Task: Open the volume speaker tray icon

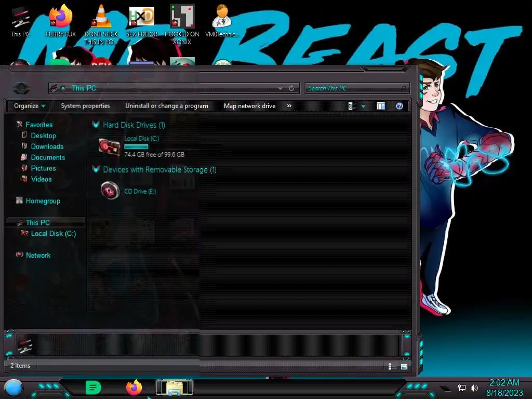Action: pyautogui.click(x=474, y=388)
